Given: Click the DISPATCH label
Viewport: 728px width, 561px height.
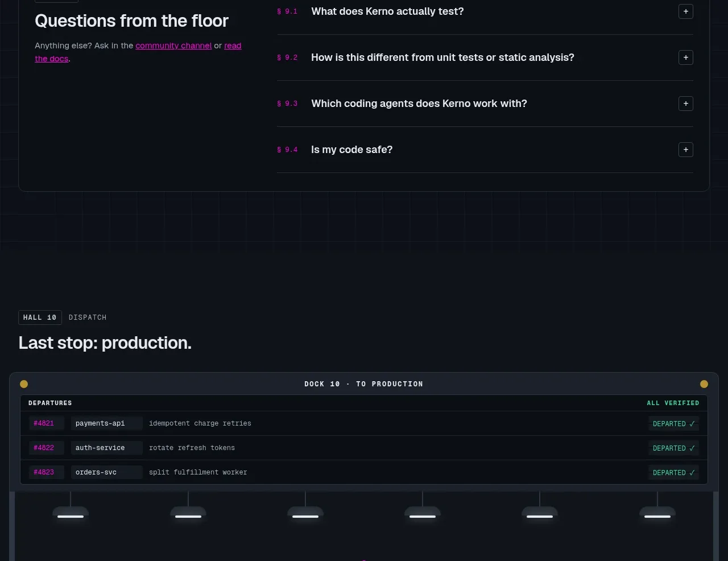Looking at the screenshot, I should 88,317.
